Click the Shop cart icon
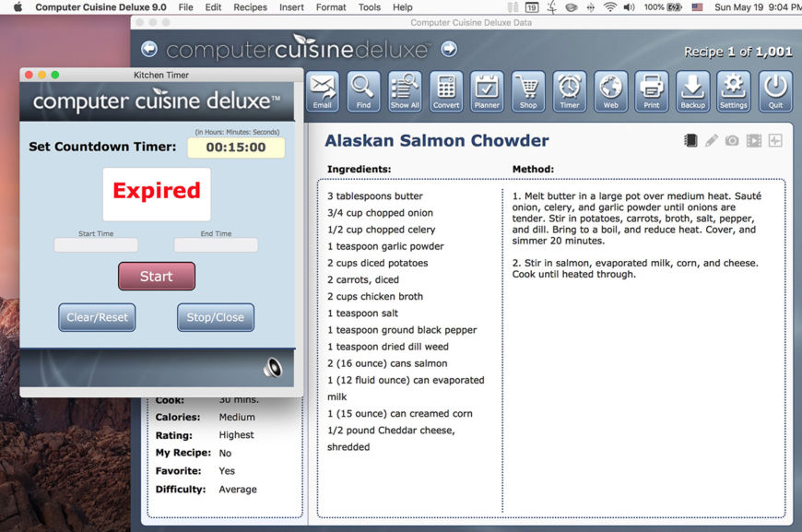 pos(528,91)
